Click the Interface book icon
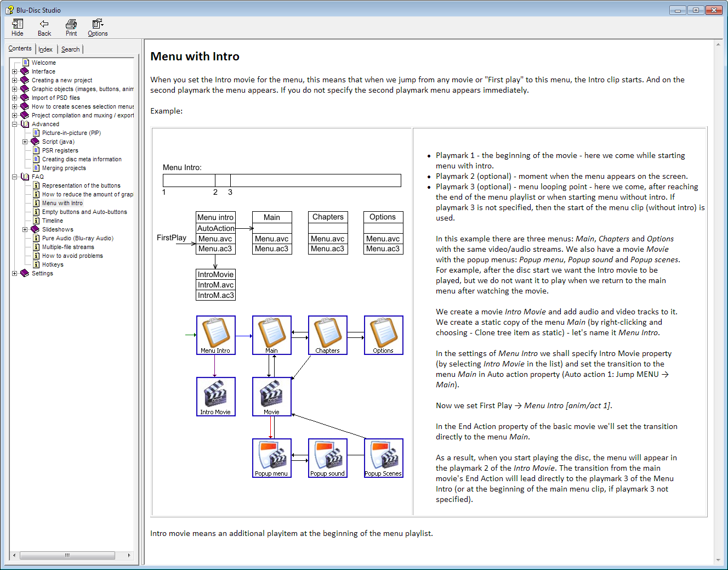The width and height of the screenshot is (728, 570). [25, 71]
